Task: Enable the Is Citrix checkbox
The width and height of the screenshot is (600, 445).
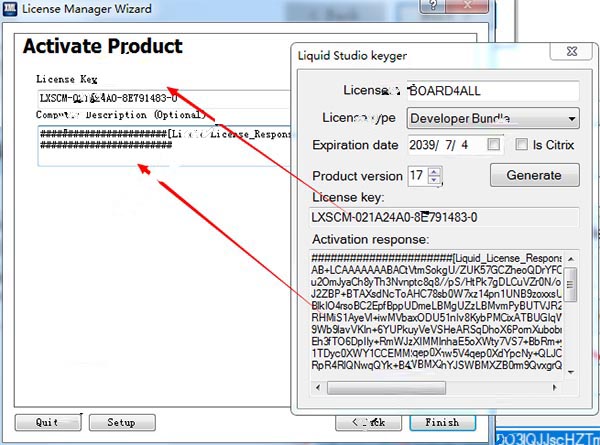Action: (521, 144)
